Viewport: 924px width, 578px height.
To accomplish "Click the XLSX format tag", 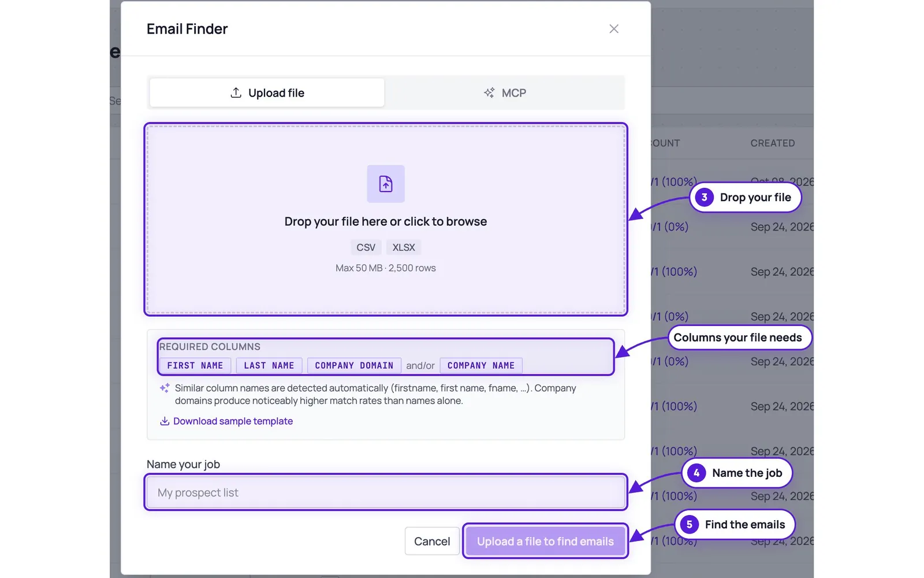I will 404,247.
